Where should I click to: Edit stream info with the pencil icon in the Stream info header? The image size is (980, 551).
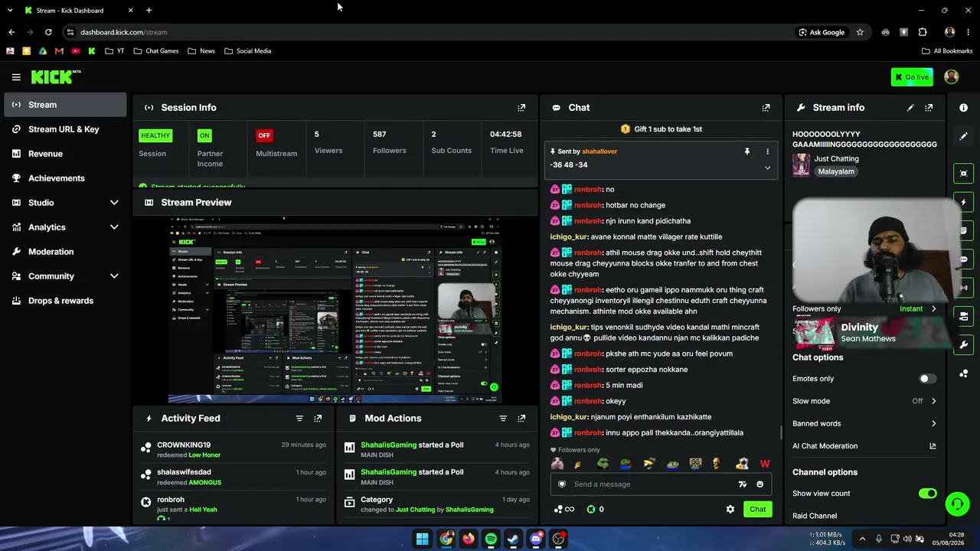tap(910, 108)
